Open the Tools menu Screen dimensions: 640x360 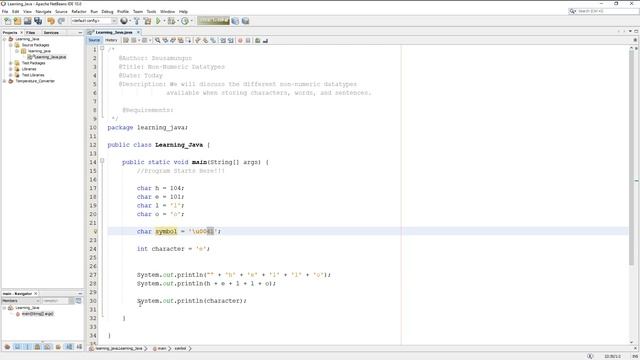[x=151, y=11]
